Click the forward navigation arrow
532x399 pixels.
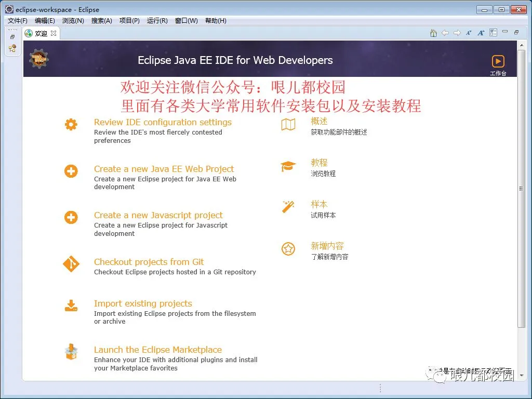pyautogui.click(x=457, y=33)
